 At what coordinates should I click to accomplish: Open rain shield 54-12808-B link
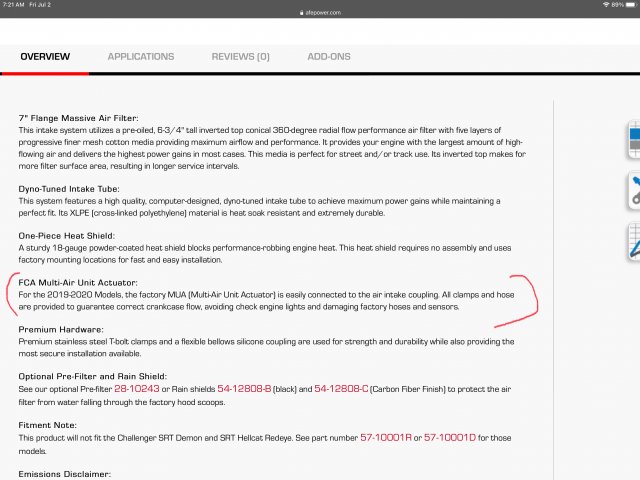(x=246, y=389)
